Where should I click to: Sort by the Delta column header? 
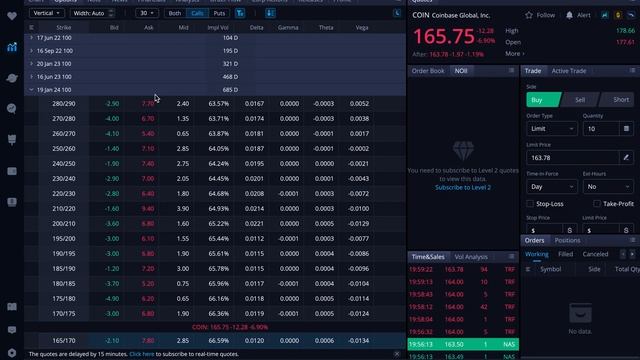tap(256, 27)
